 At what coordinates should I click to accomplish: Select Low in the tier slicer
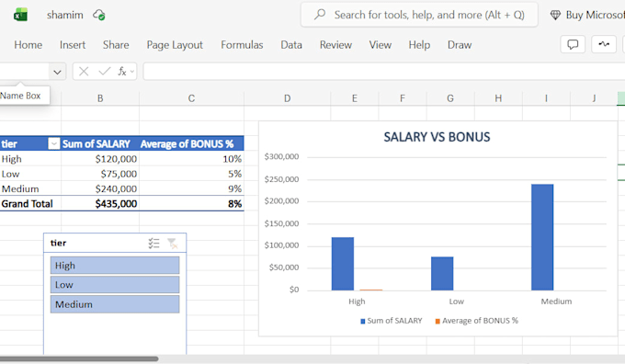115,285
